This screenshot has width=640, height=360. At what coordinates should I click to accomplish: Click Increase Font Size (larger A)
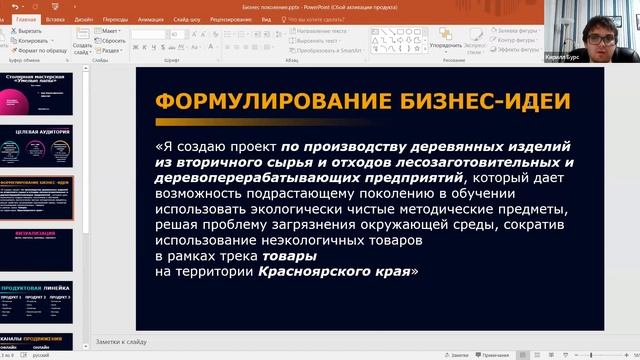[x=194, y=35]
